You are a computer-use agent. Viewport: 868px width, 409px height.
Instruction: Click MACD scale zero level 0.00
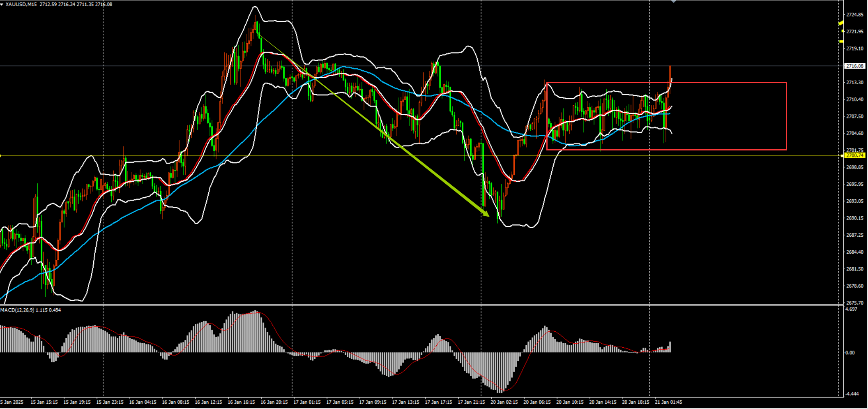point(850,353)
